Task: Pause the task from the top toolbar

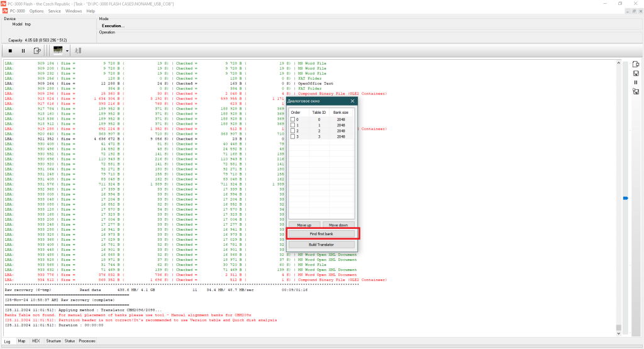Action: 23,50
